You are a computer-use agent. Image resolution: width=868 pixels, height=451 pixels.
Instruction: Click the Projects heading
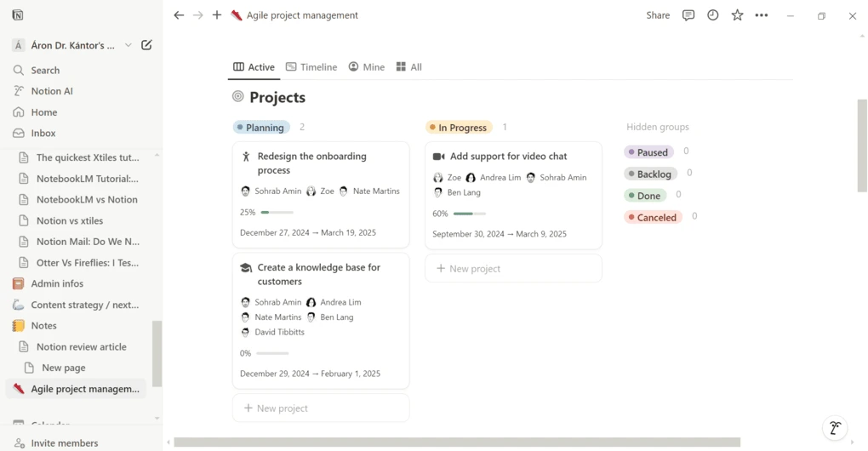pyautogui.click(x=277, y=97)
